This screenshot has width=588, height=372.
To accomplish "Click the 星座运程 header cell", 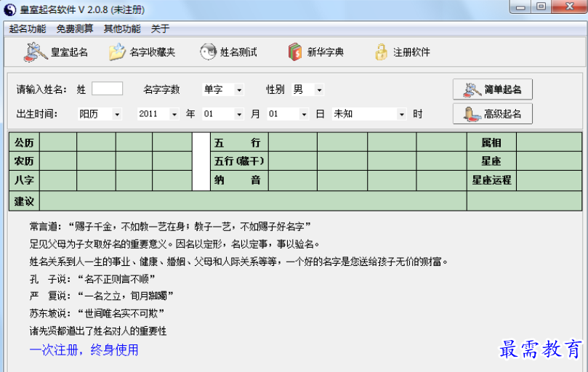I will pos(491,180).
